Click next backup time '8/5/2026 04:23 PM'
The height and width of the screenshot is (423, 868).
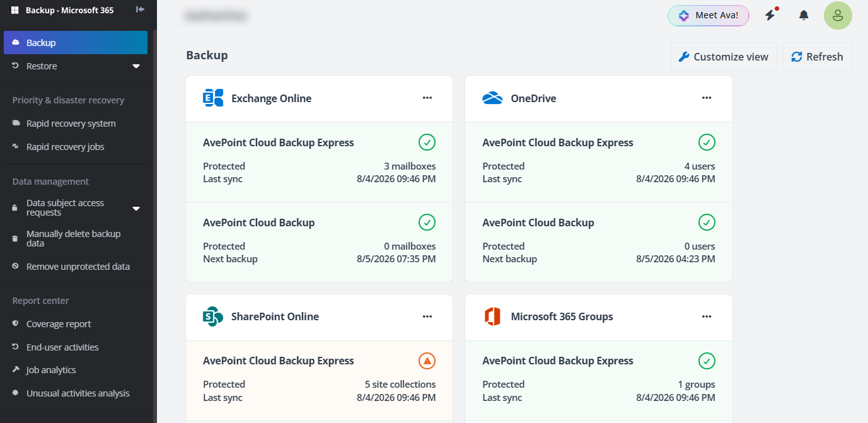point(676,259)
